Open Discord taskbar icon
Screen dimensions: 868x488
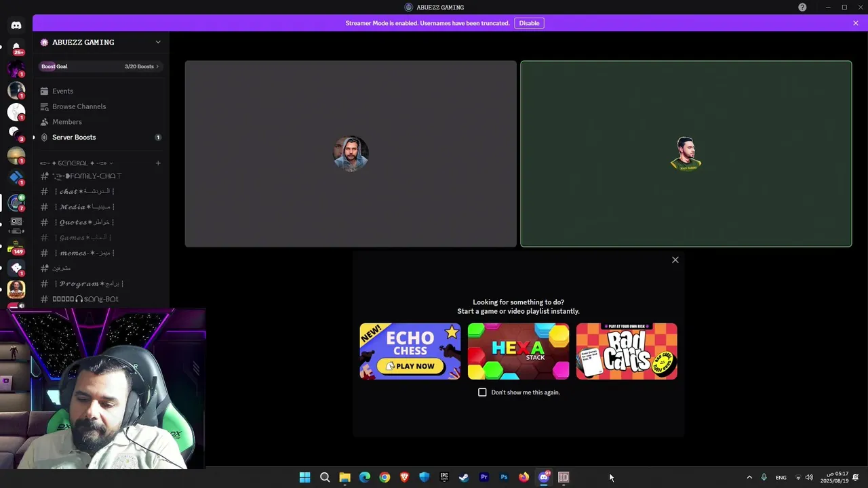click(x=544, y=477)
